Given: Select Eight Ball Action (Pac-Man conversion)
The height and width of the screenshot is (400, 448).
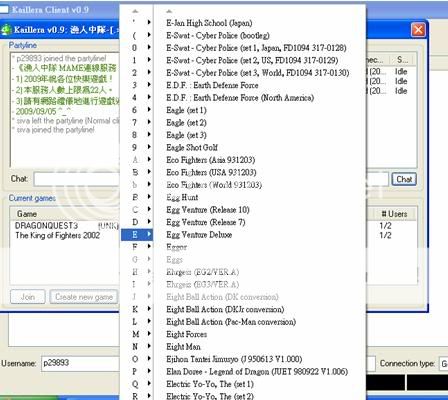Looking at the screenshot, I should 231,322.
